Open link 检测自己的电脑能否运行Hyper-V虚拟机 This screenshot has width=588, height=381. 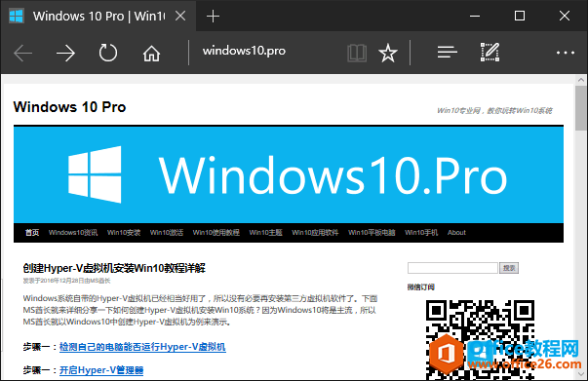point(142,347)
